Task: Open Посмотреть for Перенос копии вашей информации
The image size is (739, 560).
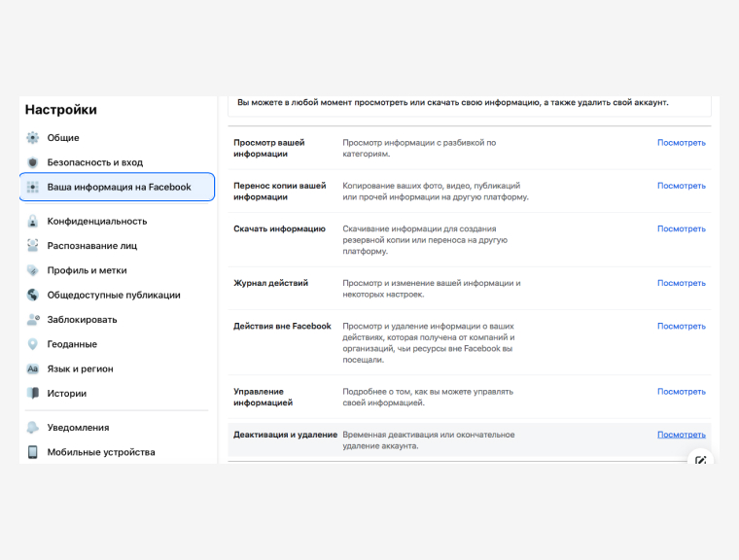Action: (x=681, y=186)
